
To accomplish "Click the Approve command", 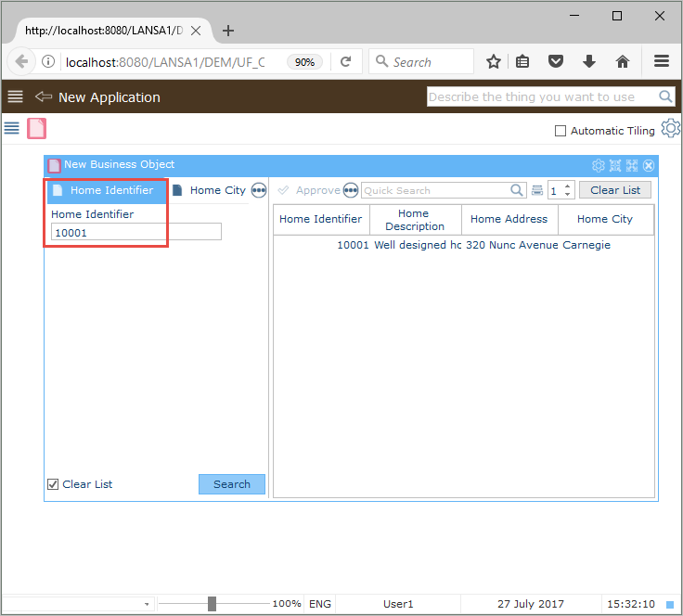I will [309, 190].
